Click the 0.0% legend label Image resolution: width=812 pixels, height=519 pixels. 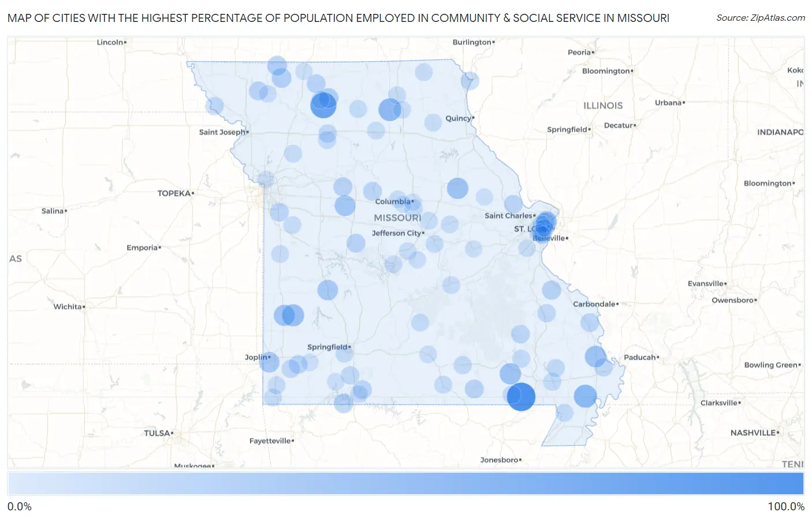20,507
